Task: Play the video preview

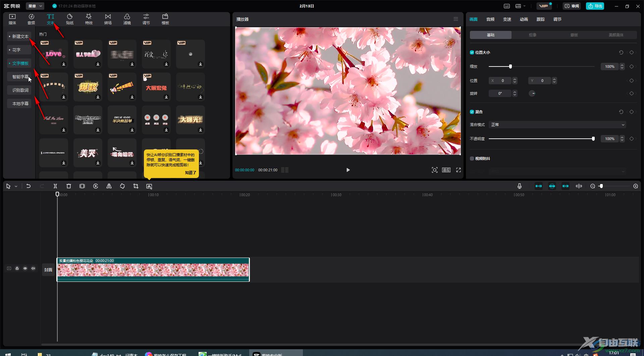Action: [x=348, y=170]
